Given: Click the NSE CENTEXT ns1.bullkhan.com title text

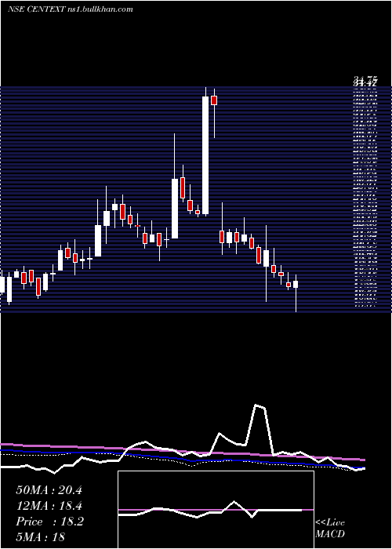Looking at the screenshot, I should point(71,9).
